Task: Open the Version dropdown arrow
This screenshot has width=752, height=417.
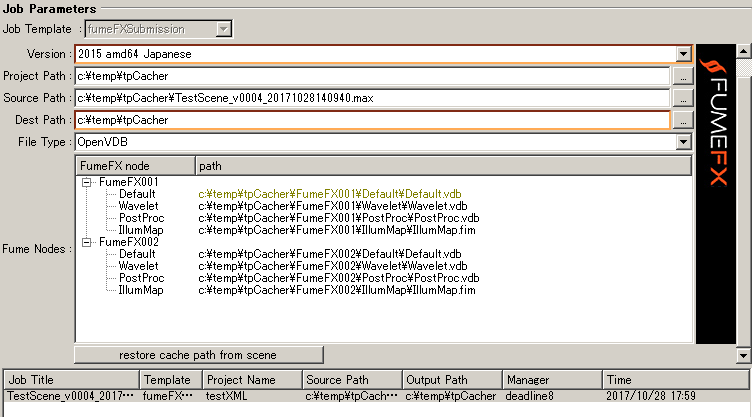Action: click(683, 54)
